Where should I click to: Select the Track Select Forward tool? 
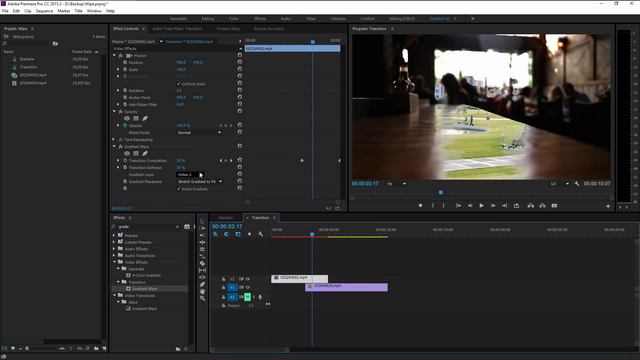(x=202, y=229)
